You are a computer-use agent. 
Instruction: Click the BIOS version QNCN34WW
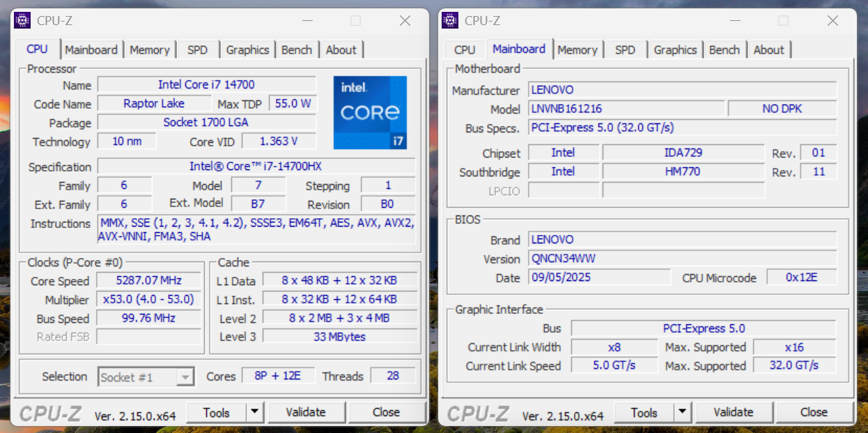tap(682, 258)
